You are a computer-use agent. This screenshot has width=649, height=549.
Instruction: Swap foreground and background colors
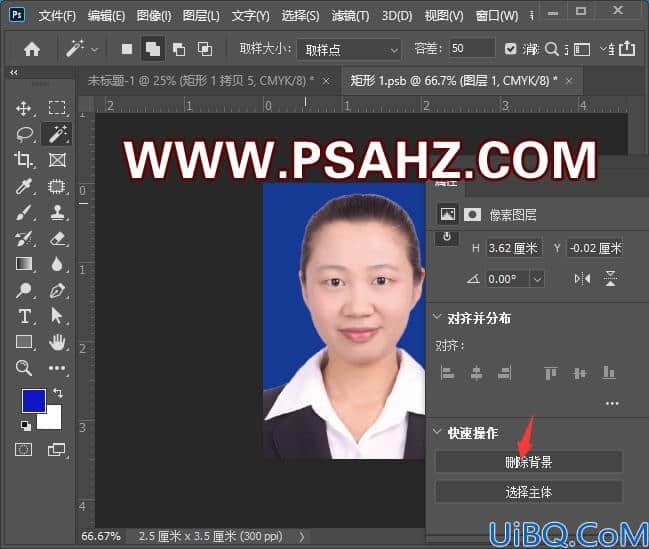58,393
